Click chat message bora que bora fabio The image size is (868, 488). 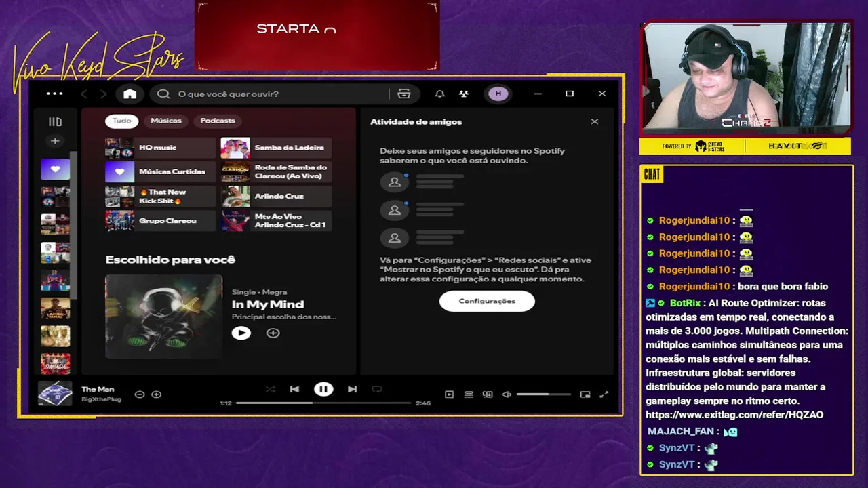783,286
